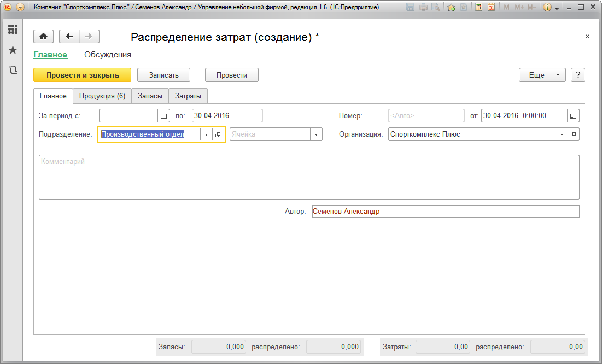Click the Автор field Семенов Александр
The width and height of the screenshot is (602, 364).
(x=446, y=211)
